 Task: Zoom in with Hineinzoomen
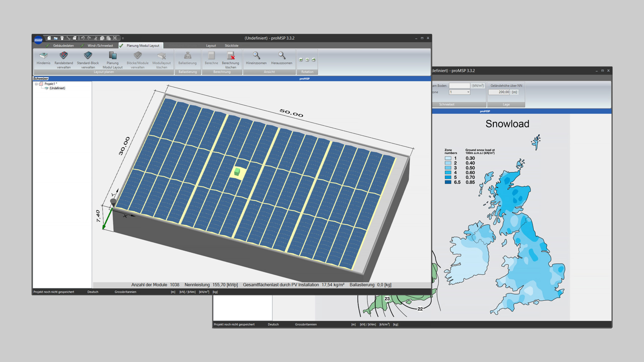256,56
